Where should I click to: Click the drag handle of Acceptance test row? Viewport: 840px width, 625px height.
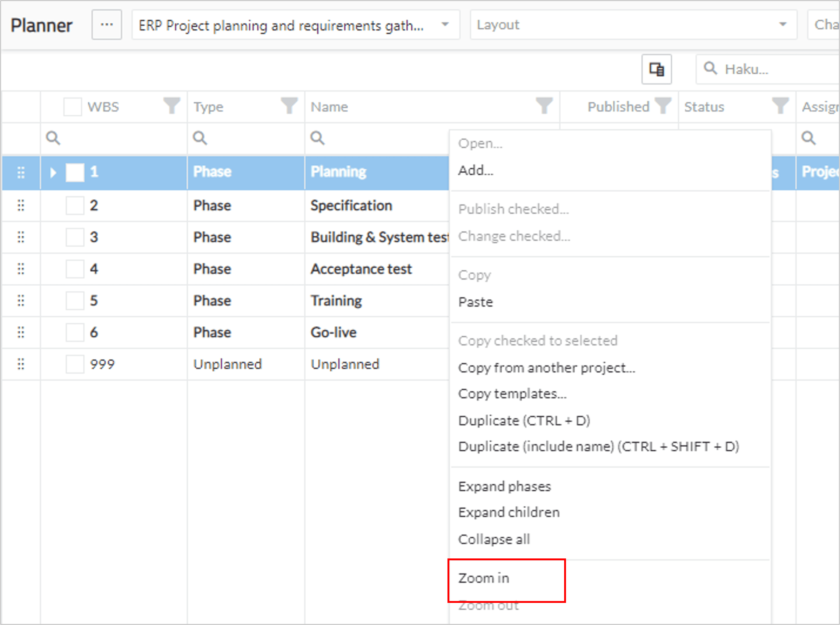click(x=21, y=269)
